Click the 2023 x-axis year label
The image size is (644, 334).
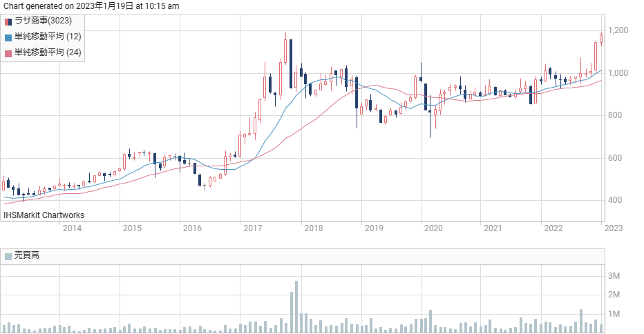click(614, 228)
